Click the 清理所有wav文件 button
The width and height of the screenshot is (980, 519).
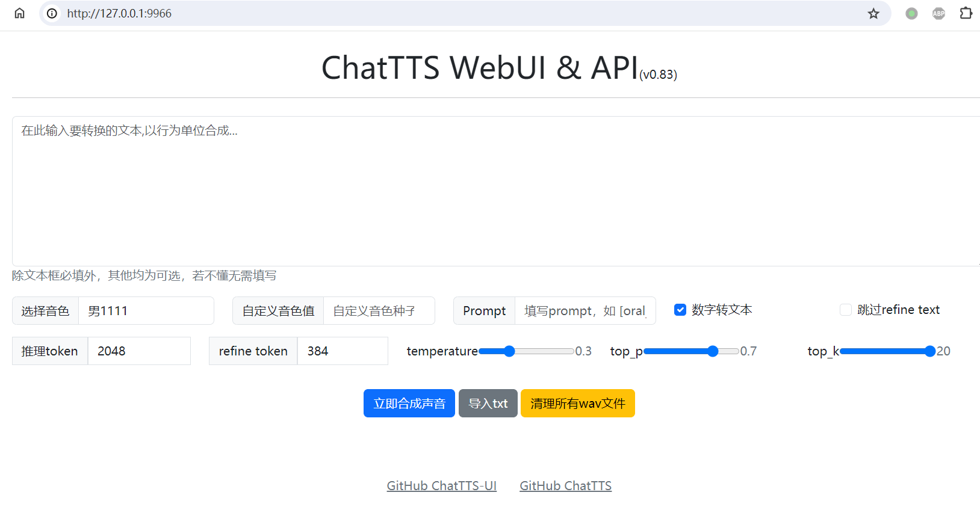point(577,404)
